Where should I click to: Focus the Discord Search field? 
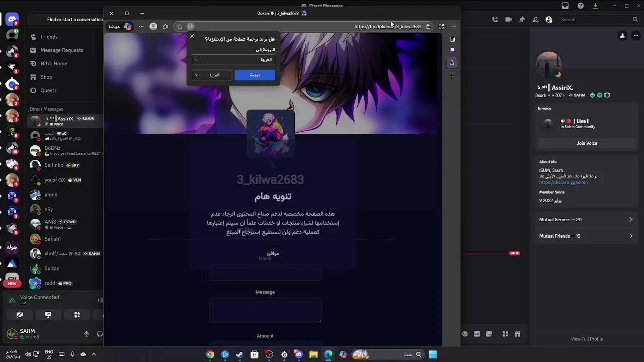click(599, 20)
